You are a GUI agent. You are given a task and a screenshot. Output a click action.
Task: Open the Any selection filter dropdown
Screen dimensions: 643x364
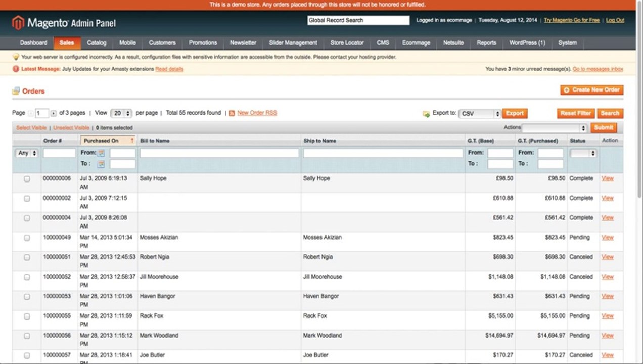[27, 153]
